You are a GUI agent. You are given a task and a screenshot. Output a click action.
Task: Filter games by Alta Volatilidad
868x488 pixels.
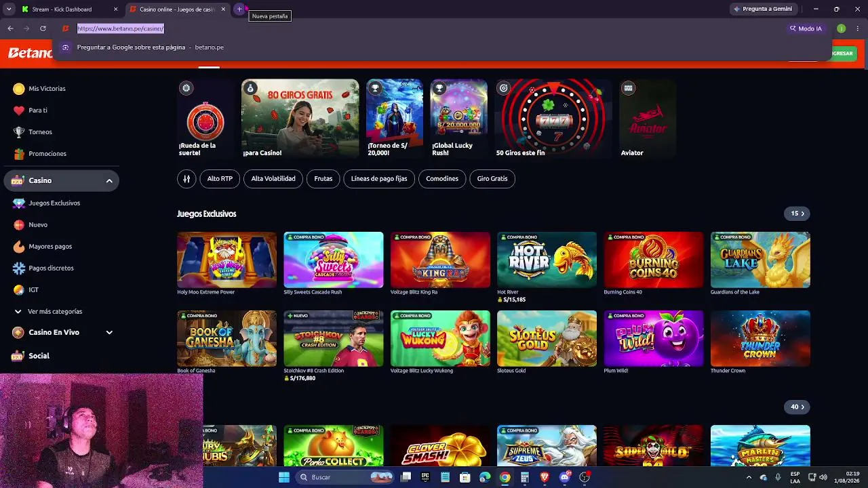(273, 179)
